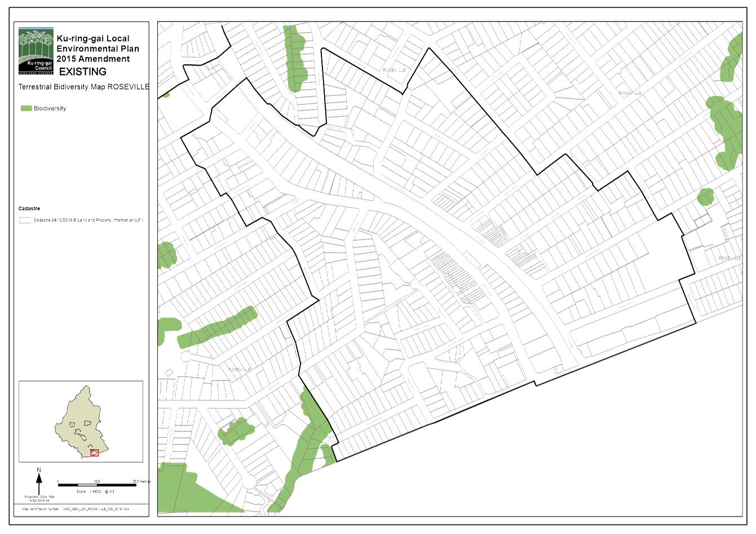Click the Ku-ring-gai Council logo
Image resolution: width=756 pixels, height=534 pixels.
[36, 51]
